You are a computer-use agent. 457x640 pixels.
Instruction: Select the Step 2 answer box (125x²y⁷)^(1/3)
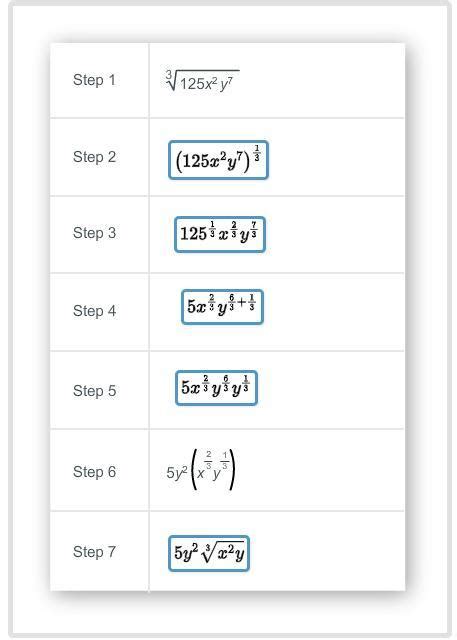click(218, 160)
